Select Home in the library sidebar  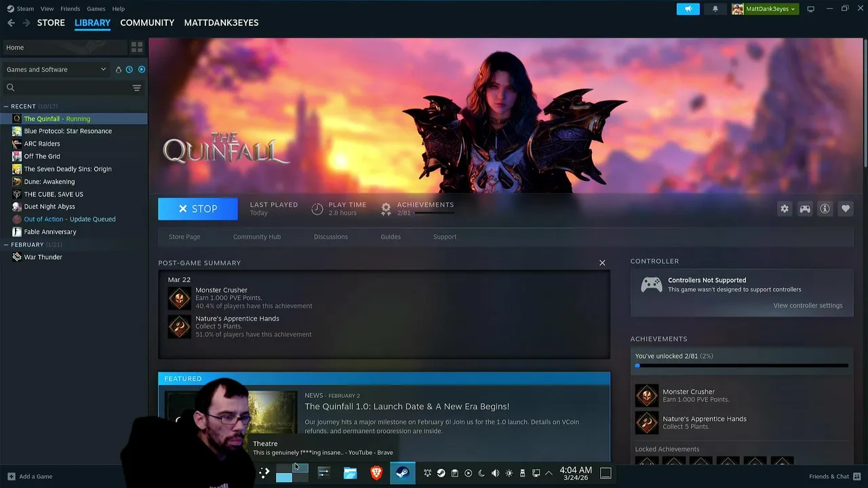64,47
